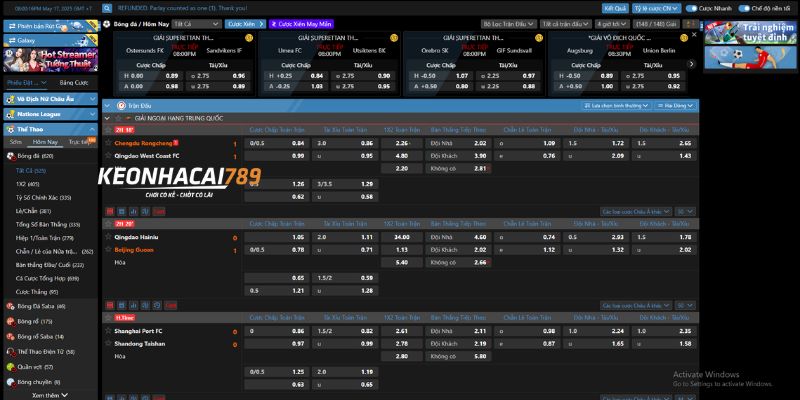
Task: Close the featured matches carousel
Action: pyautogui.click(x=694, y=35)
